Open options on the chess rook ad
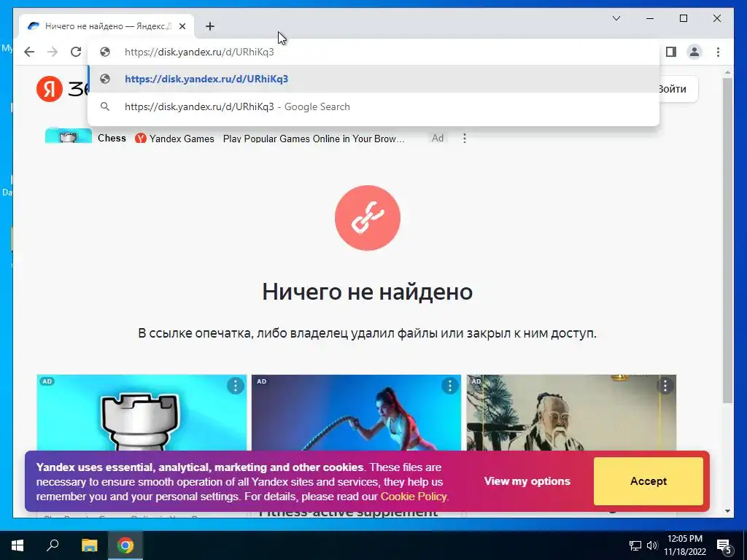The image size is (747, 560). (x=236, y=386)
